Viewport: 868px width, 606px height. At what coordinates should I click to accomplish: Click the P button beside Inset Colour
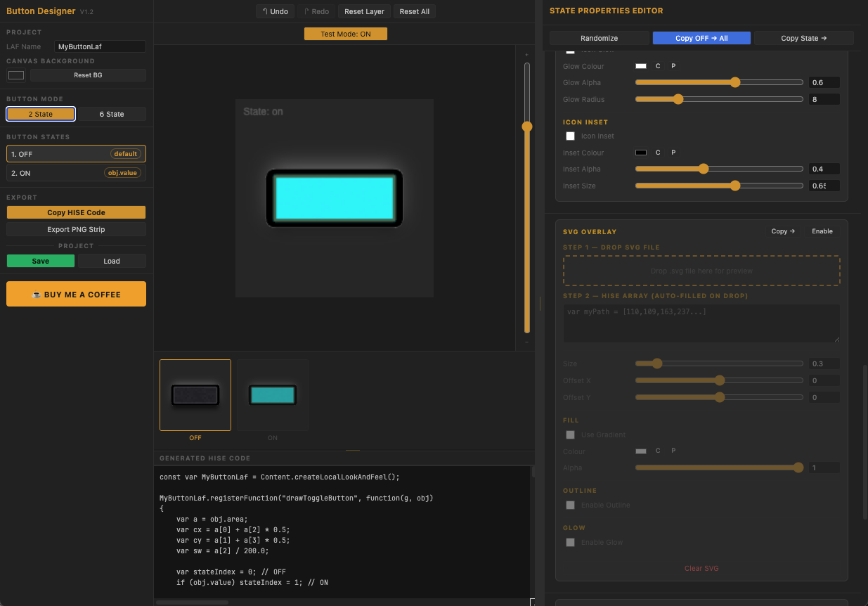point(673,153)
